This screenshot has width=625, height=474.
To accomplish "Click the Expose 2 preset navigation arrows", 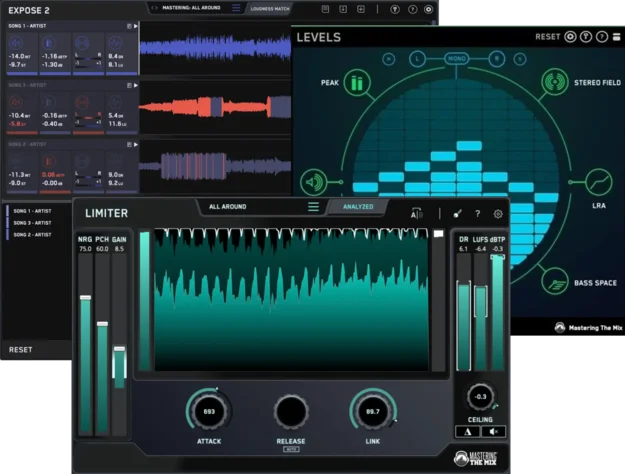I will pyautogui.click(x=154, y=8).
